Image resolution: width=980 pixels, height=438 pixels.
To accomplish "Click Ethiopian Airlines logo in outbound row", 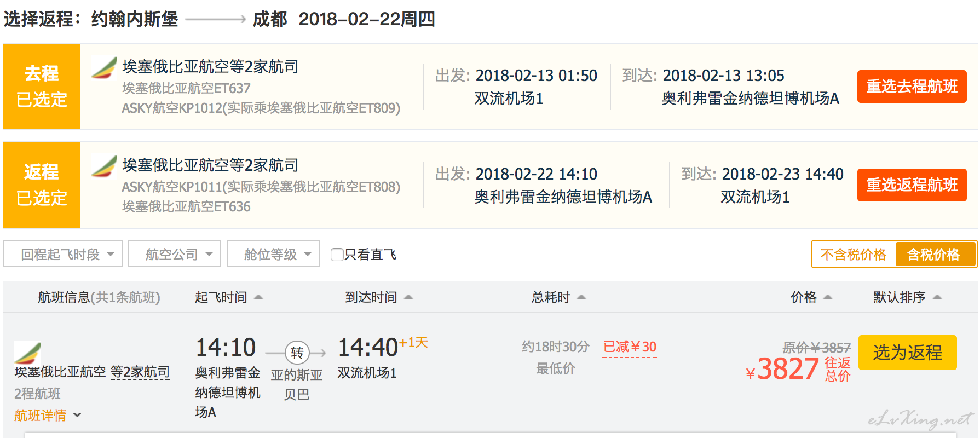I will [x=104, y=67].
